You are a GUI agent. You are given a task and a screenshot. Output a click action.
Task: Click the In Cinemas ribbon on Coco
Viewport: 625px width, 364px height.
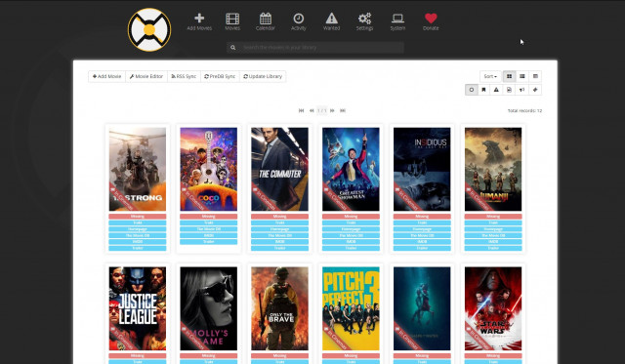tap(194, 198)
